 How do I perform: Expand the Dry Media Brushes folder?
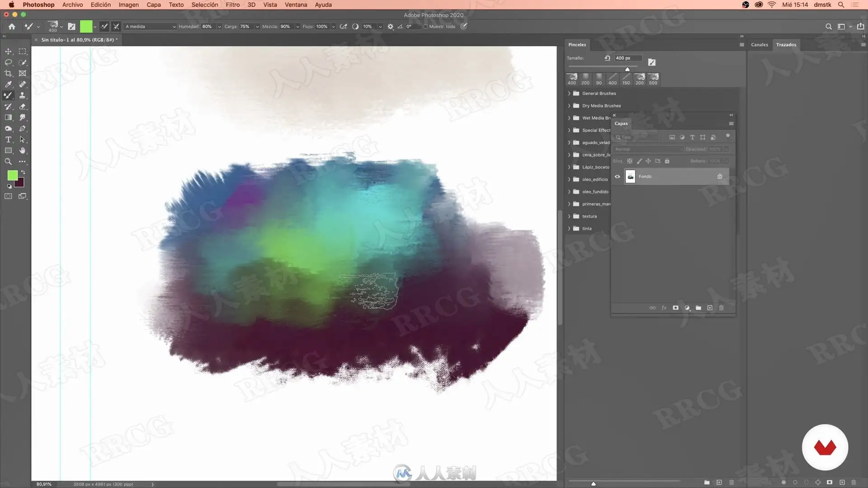[569, 106]
